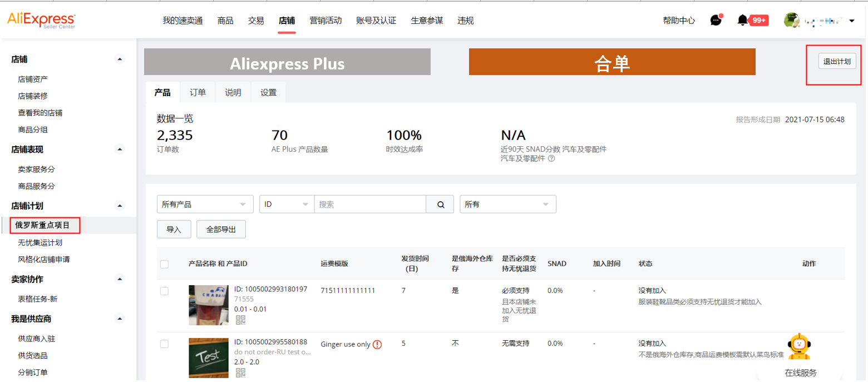Click the 全部导出 export button

pos(221,229)
